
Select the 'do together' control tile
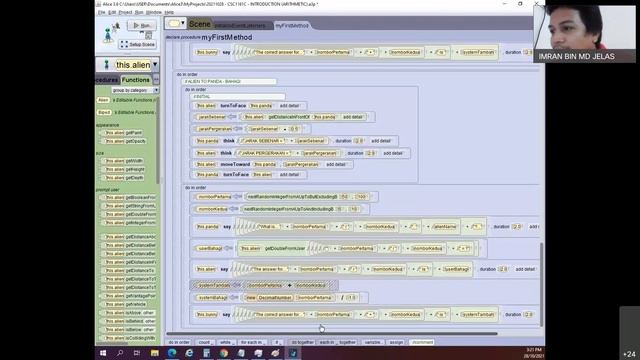tap(302, 342)
